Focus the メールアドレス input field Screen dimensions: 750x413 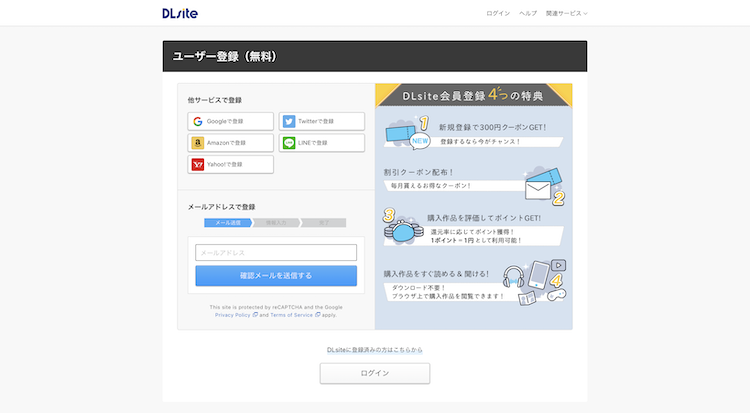tap(276, 253)
